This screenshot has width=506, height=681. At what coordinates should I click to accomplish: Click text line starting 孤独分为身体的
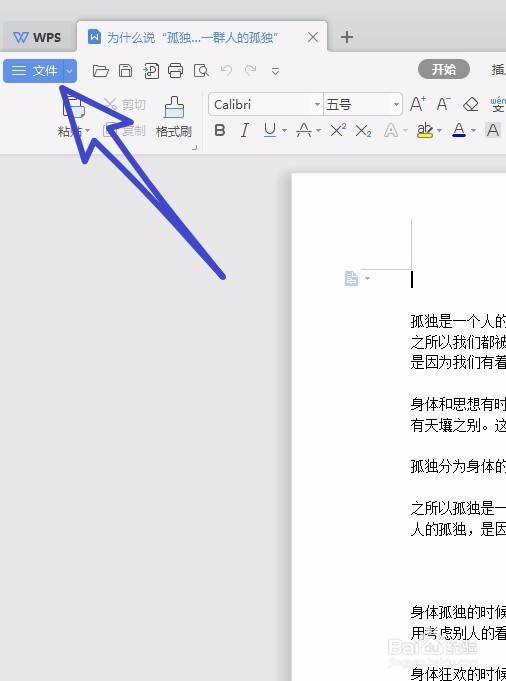(x=458, y=466)
